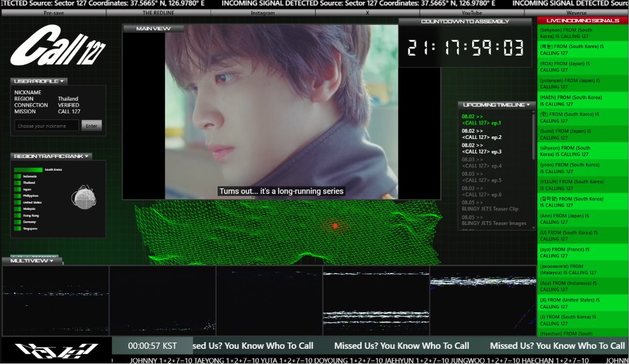Screen dimensions: 629x364
Task: Click the Call 127 logo
Action: 58,45
